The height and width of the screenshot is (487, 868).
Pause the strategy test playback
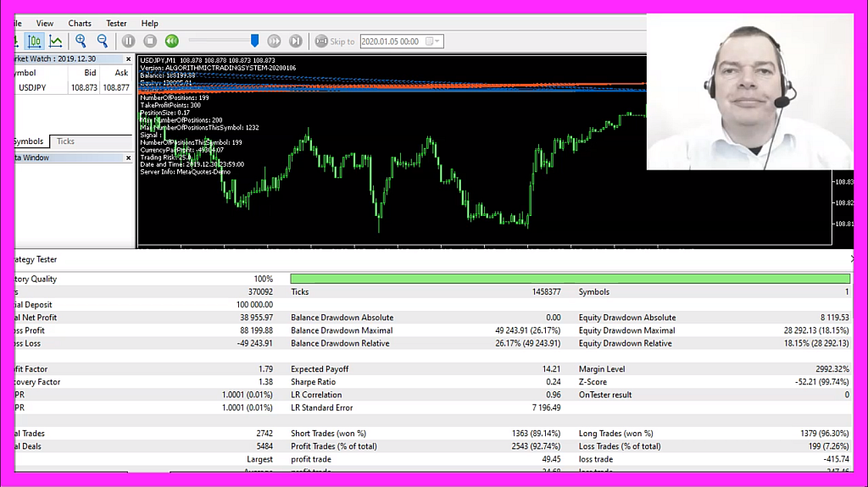(129, 41)
